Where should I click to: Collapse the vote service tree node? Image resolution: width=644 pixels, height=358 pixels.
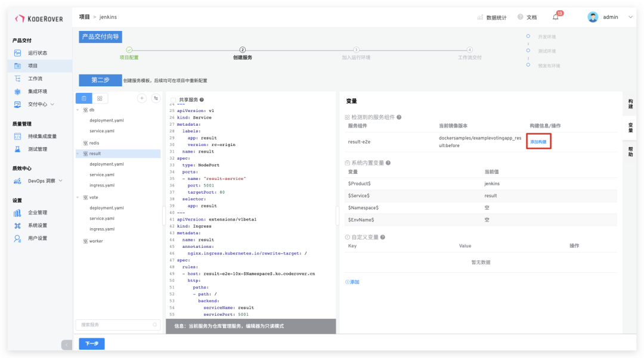[x=78, y=197]
